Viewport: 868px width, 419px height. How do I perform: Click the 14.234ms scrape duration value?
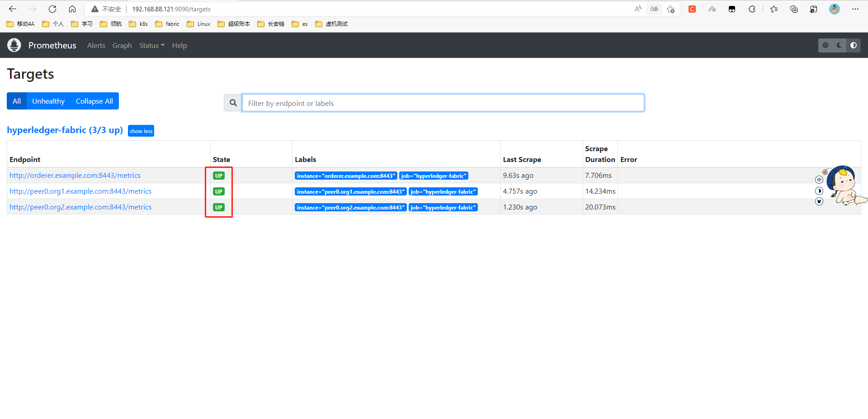coord(600,191)
